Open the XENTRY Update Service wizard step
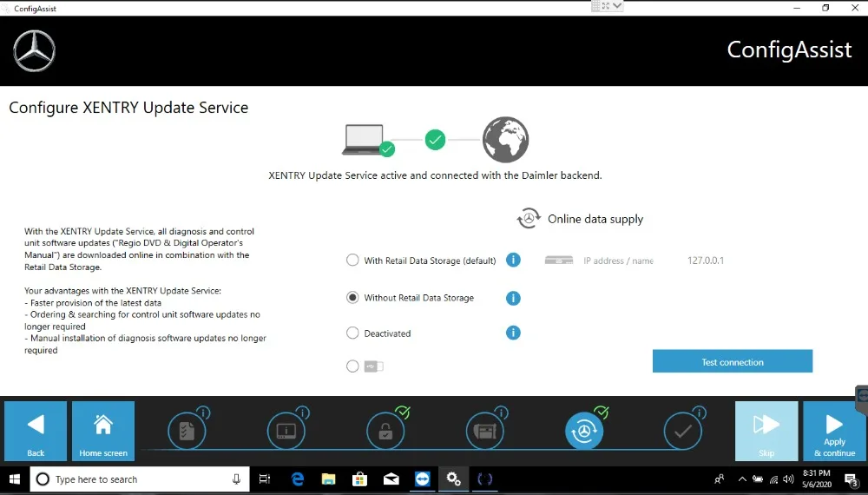 pos(584,430)
